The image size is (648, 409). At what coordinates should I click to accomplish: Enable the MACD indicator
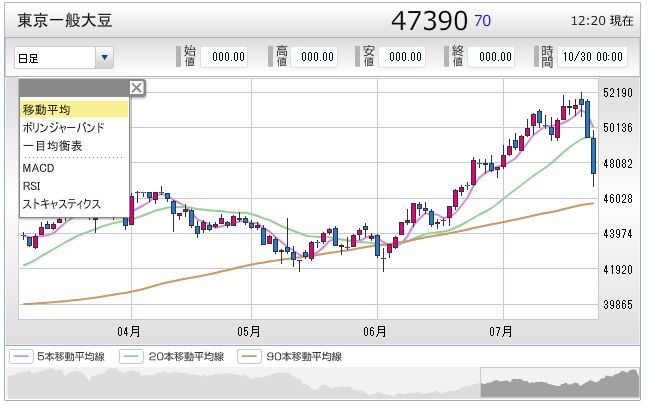[38, 168]
